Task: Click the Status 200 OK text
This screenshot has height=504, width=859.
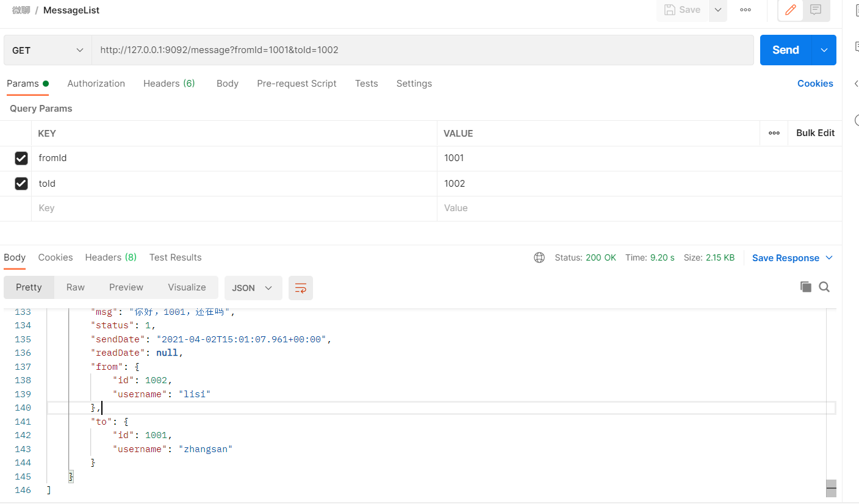Action: 585,257
